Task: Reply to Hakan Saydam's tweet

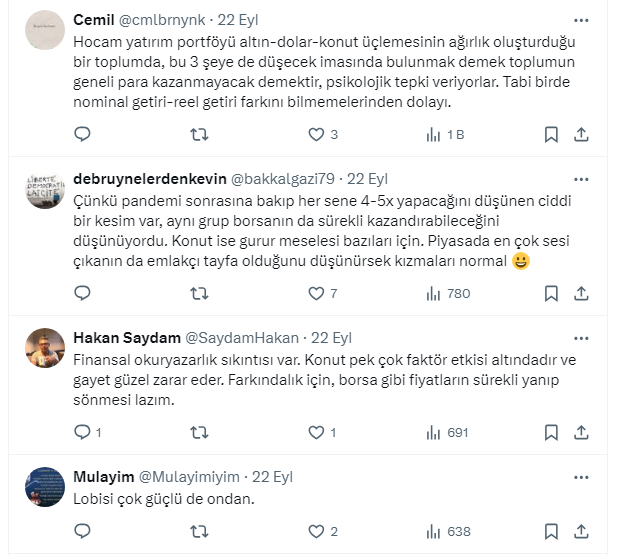Action: pyautogui.click(x=83, y=432)
